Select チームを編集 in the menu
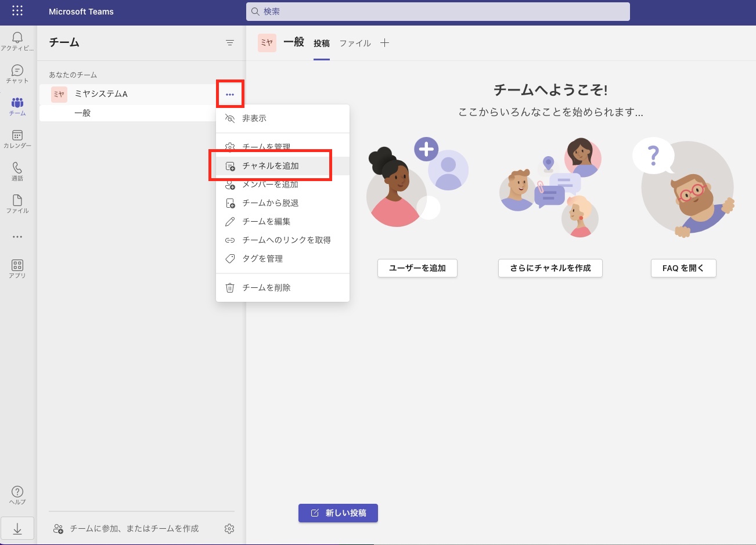The image size is (756, 545). [283, 222]
